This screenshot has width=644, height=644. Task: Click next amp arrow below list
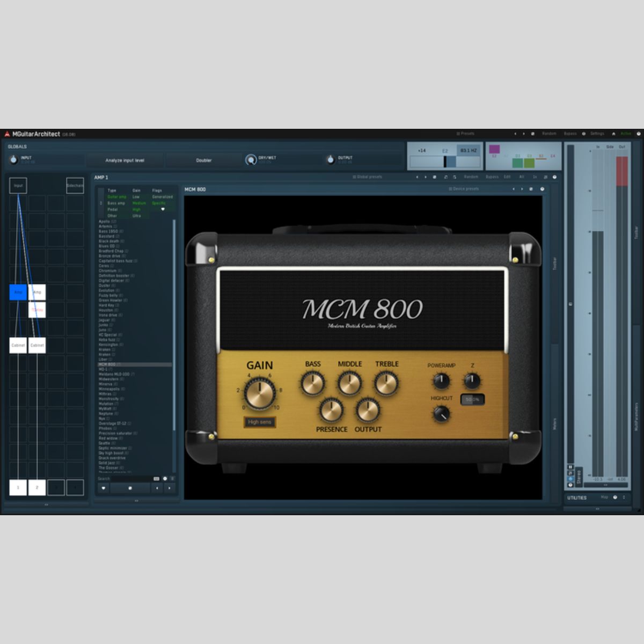pyautogui.click(x=170, y=488)
